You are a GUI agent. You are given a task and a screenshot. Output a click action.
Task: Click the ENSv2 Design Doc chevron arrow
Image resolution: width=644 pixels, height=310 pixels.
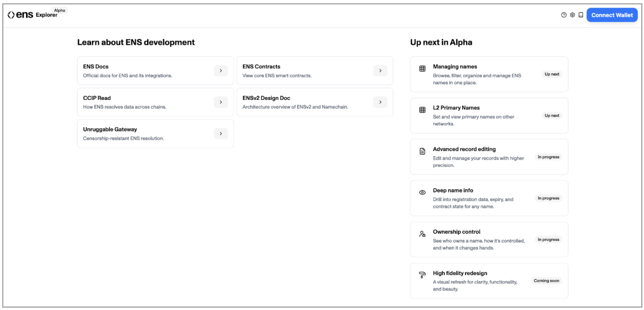click(x=380, y=102)
